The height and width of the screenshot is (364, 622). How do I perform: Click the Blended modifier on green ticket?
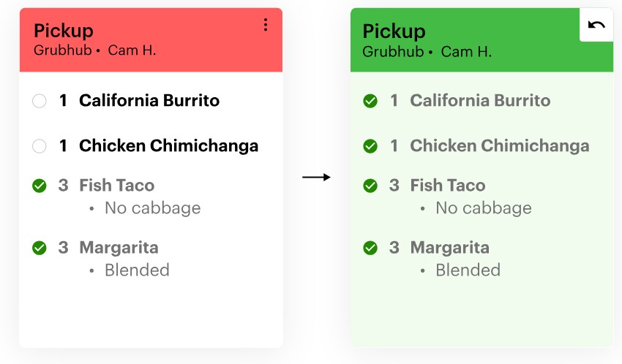[468, 270]
